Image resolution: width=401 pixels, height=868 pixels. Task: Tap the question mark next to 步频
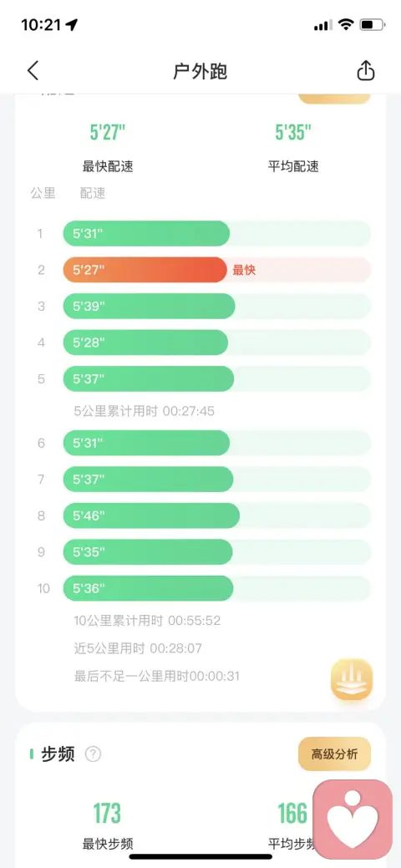(93, 754)
